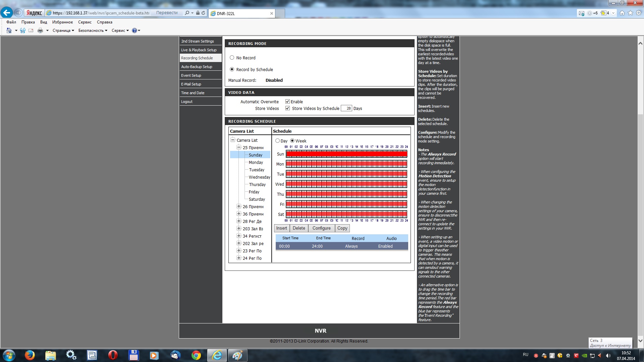Click the print icon in command bar
Screen dimensions: 644x362
[x=40, y=31]
